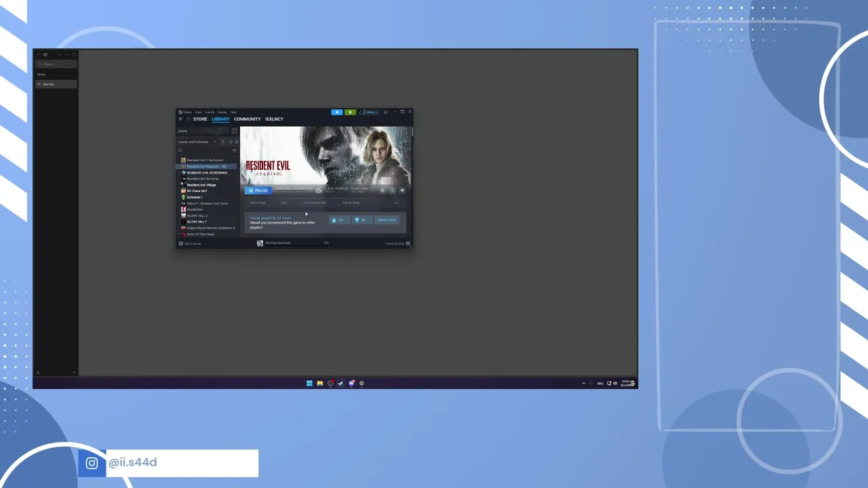868x488 pixels.
Task: Click the library search magnifier icon
Action: [x=180, y=150]
